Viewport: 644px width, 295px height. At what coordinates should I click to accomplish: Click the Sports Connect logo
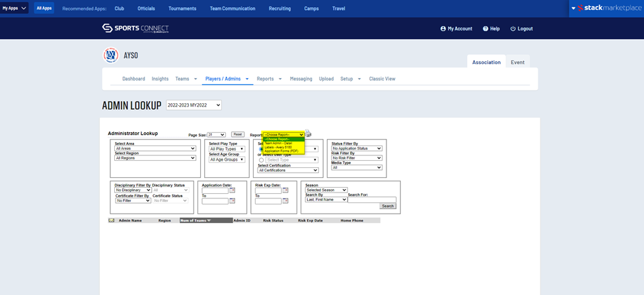[x=135, y=28]
